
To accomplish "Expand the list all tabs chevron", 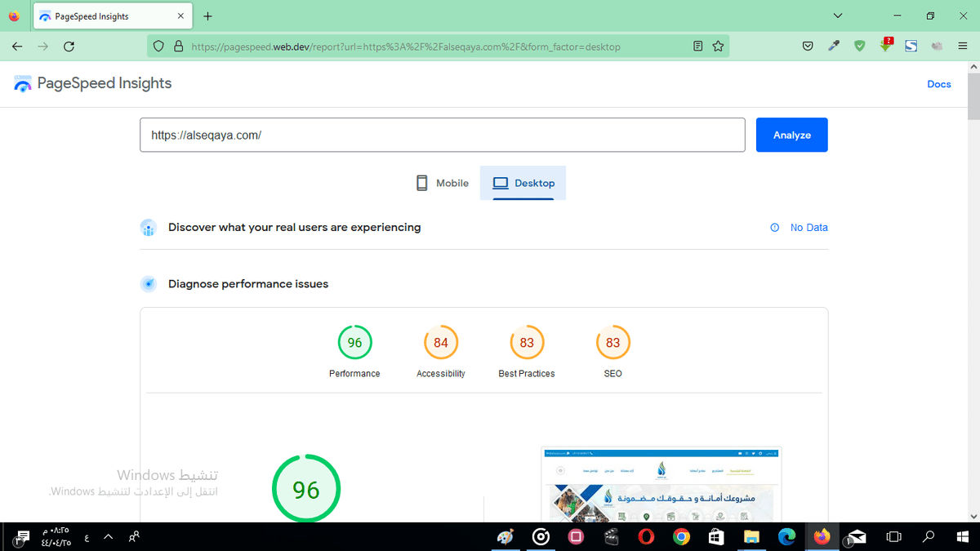I will [x=838, y=16].
